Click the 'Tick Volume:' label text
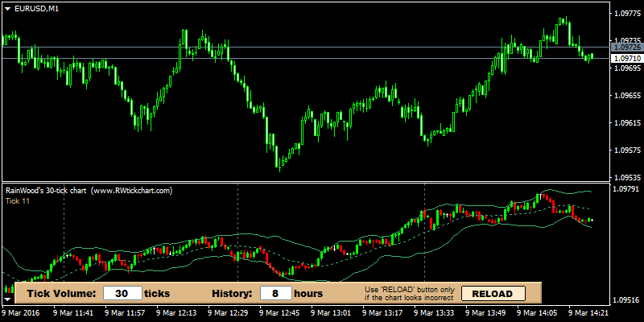Viewport: 644px width, 322px height. tap(62, 294)
